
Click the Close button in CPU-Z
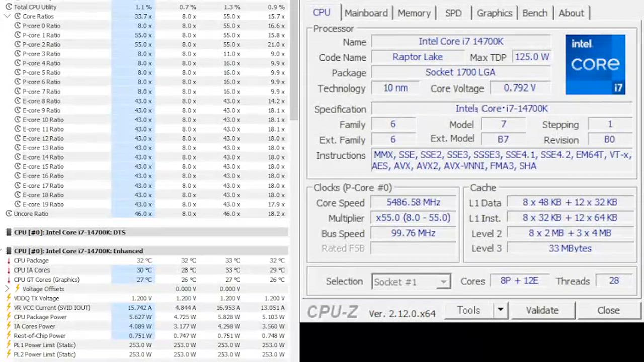click(608, 310)
